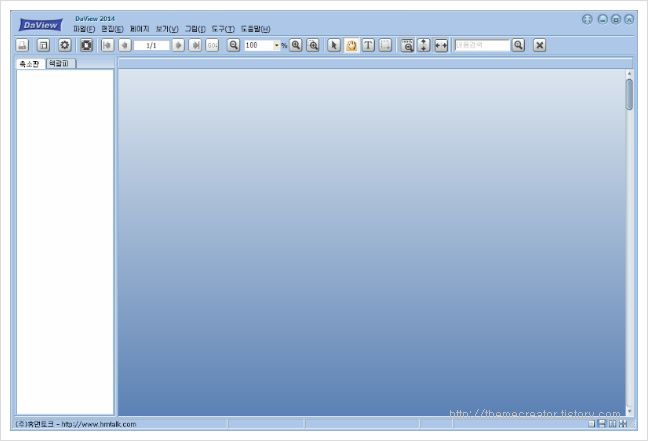Click the continuous two-page view status icon

(623, 424)
